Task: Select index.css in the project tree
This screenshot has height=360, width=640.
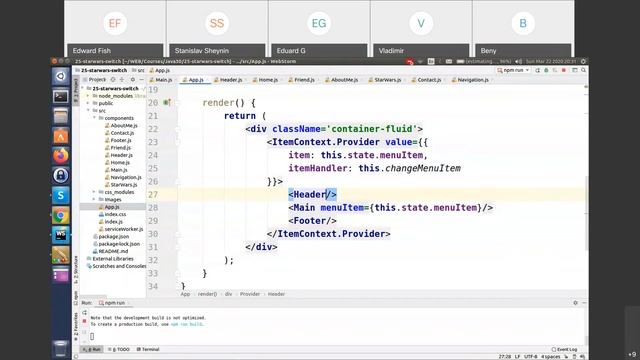Action: (115, 214)
